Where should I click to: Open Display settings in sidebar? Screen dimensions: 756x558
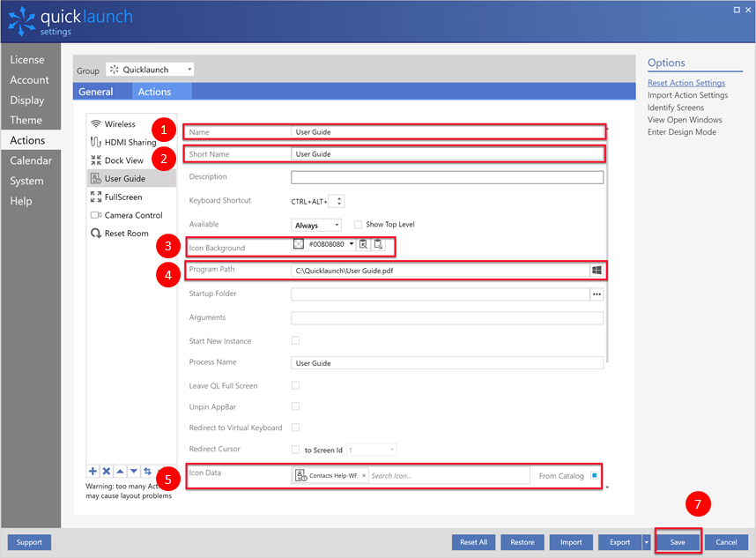[x=27, y=100]
